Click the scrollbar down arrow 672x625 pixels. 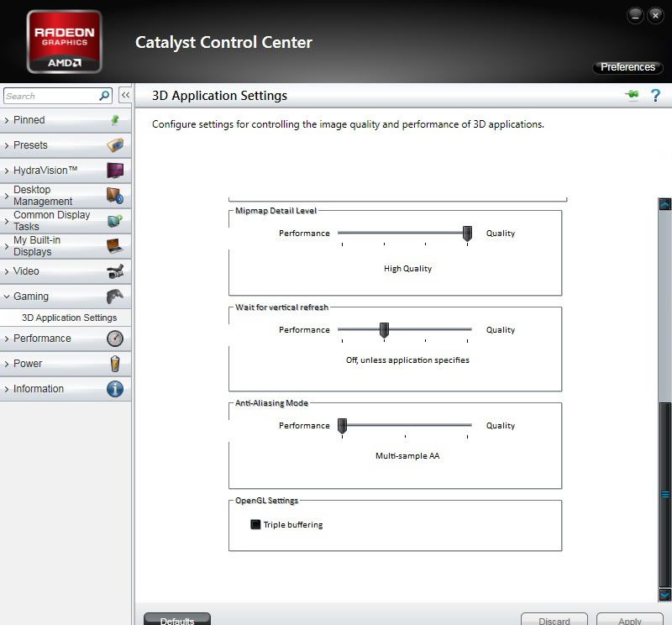point(664,595)
